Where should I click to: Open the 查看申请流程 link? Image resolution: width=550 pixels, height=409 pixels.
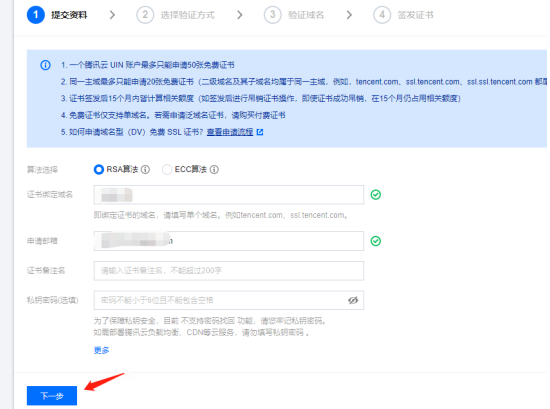(x=230, y=132)
